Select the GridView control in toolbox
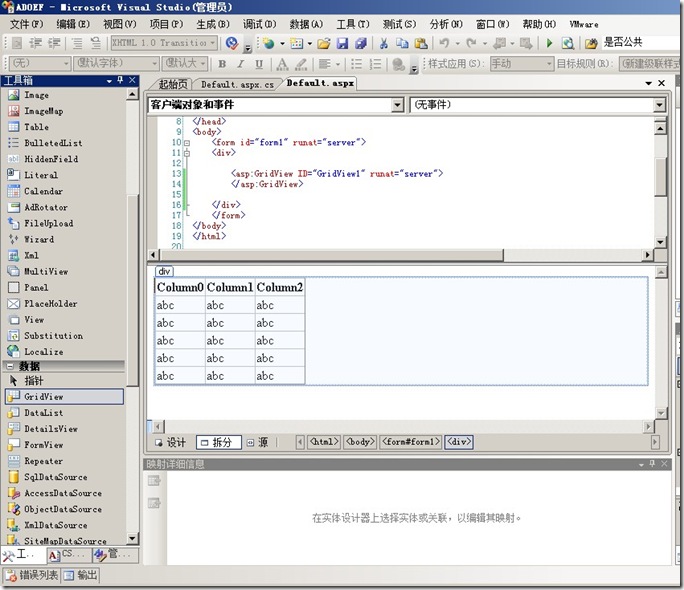684x590 pixels. click(x=64, y=396)
